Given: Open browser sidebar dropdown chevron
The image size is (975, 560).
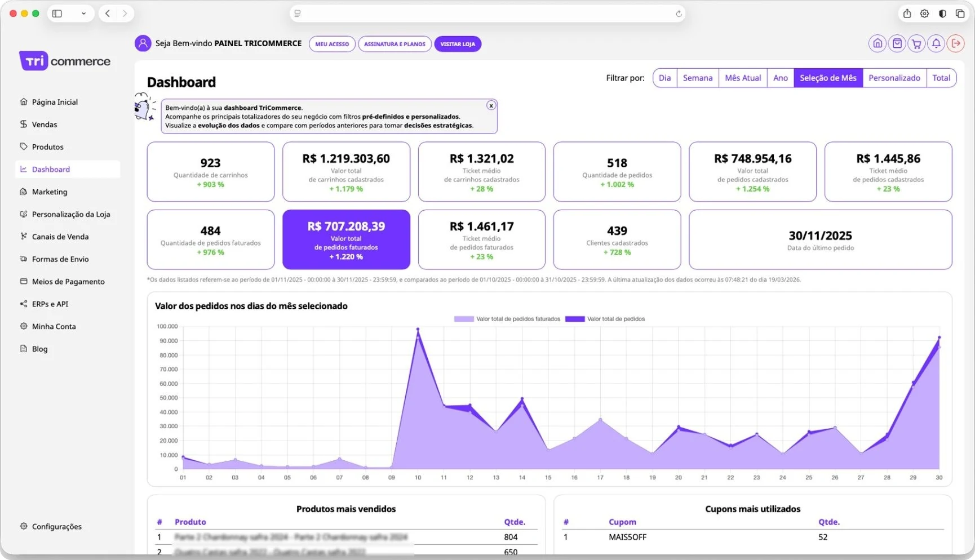Looking at the screenshot, I should click(83, 14).
